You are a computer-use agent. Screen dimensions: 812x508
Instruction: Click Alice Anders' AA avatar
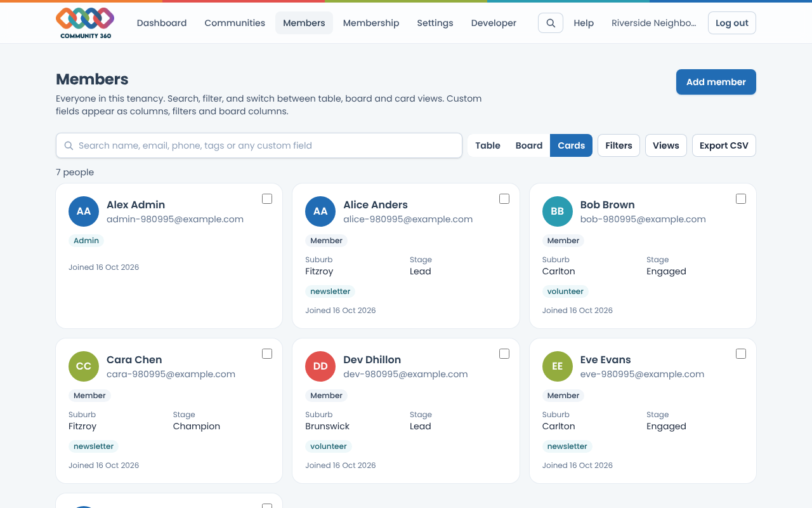[x=320, y=211]
